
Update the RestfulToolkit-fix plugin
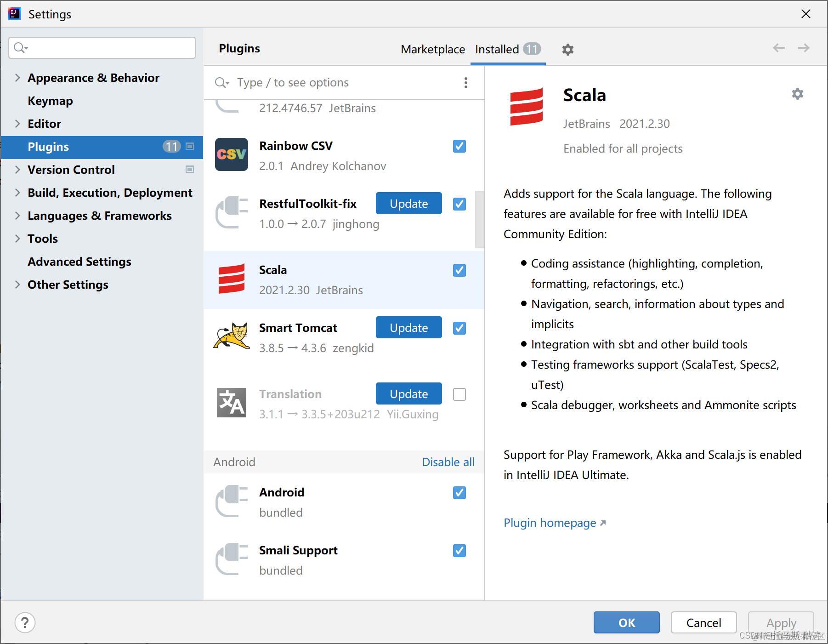click(409, 204)
